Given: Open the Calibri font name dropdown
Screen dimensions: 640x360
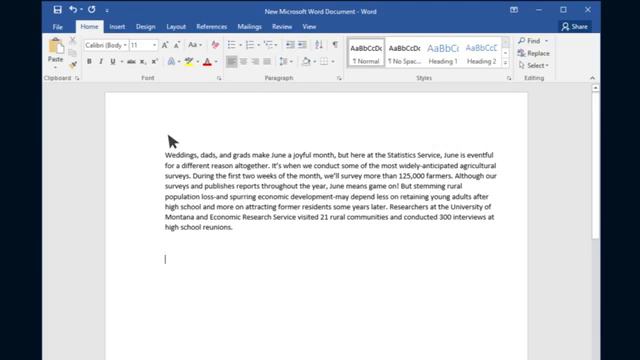Looking at the screenshot, I should pyautogui.click(x=125, y=45).
